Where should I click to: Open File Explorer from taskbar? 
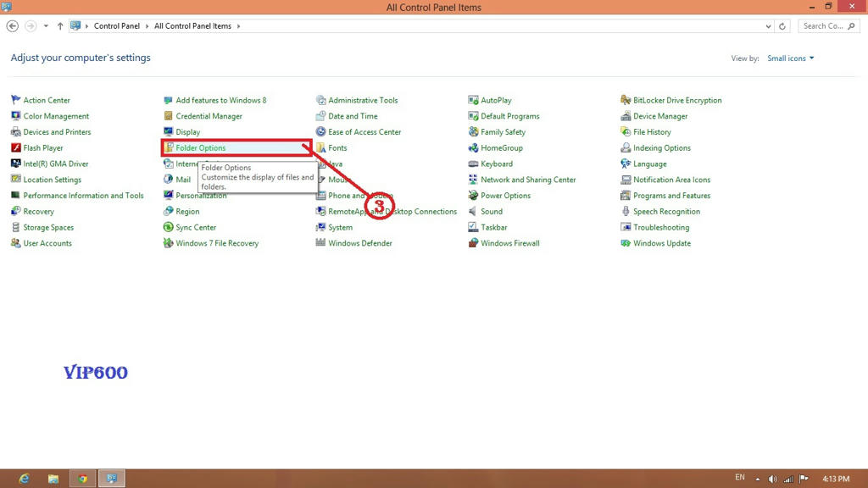point(53,479)
